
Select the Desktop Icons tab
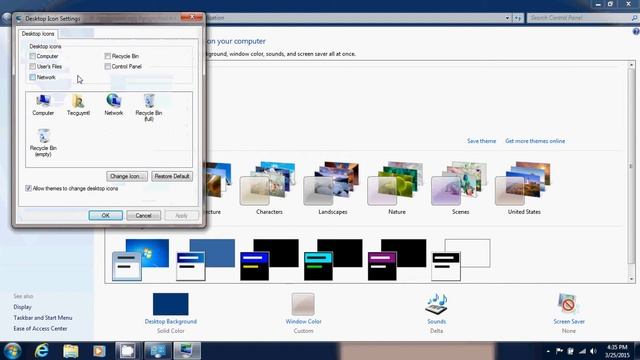coord(38,33)
